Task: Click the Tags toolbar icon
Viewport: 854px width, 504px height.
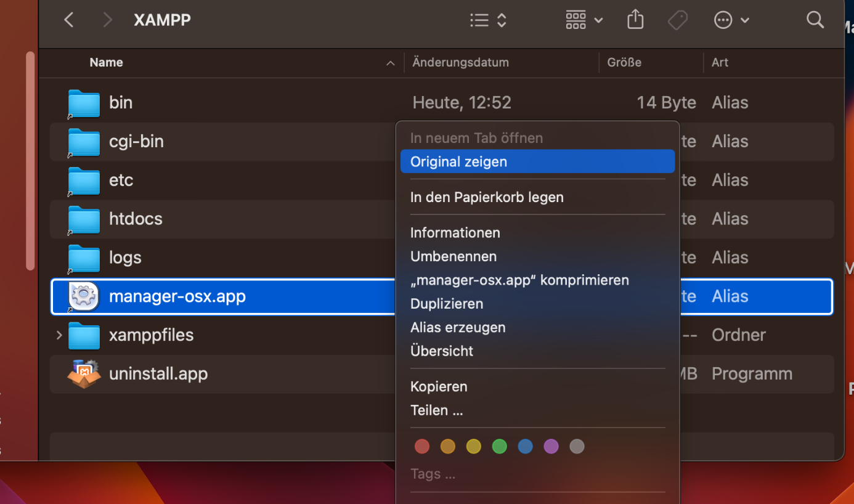Action: [678, 20]
